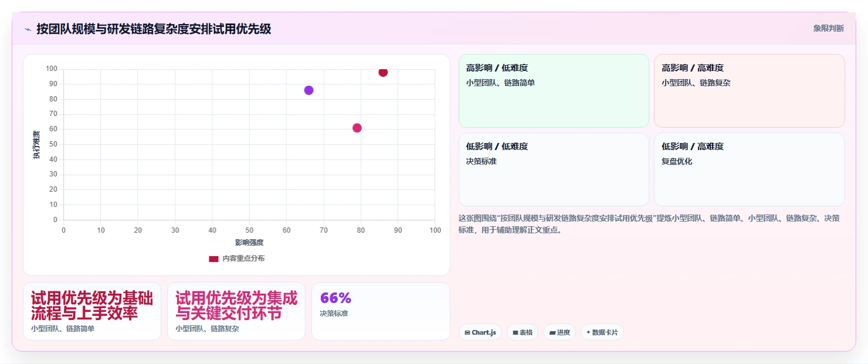The image size is (868, 364).
Task: Click the crimson scatter point at top
Action: (383, 72)
